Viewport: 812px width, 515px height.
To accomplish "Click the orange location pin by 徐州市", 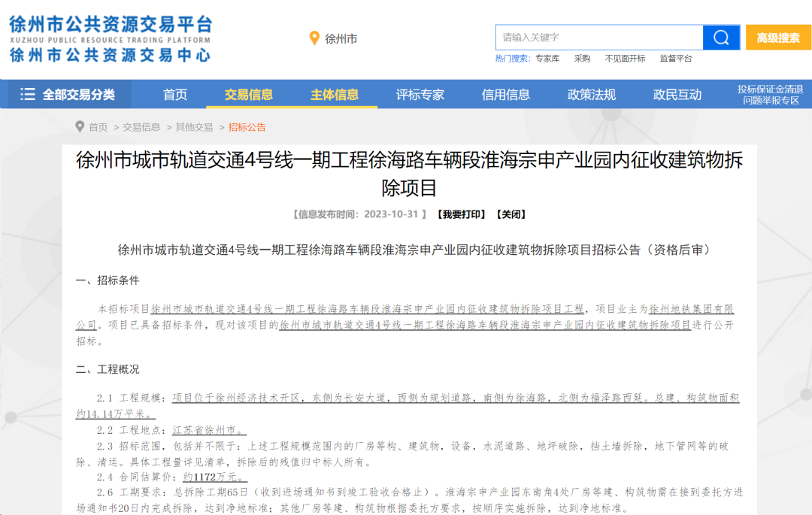I will pos(314,38).
